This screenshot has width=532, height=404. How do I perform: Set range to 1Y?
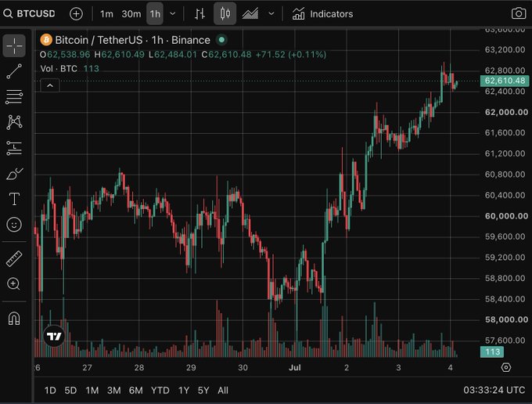click(184, 391)
